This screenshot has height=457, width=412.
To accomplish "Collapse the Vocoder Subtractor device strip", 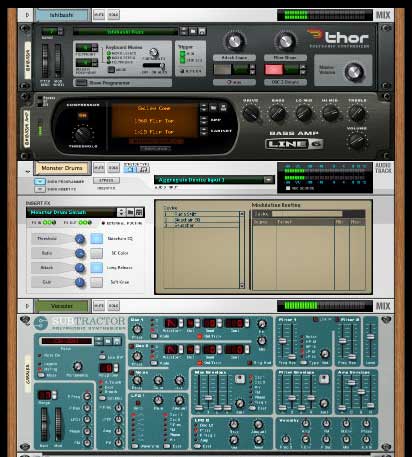I will point(27,306).
